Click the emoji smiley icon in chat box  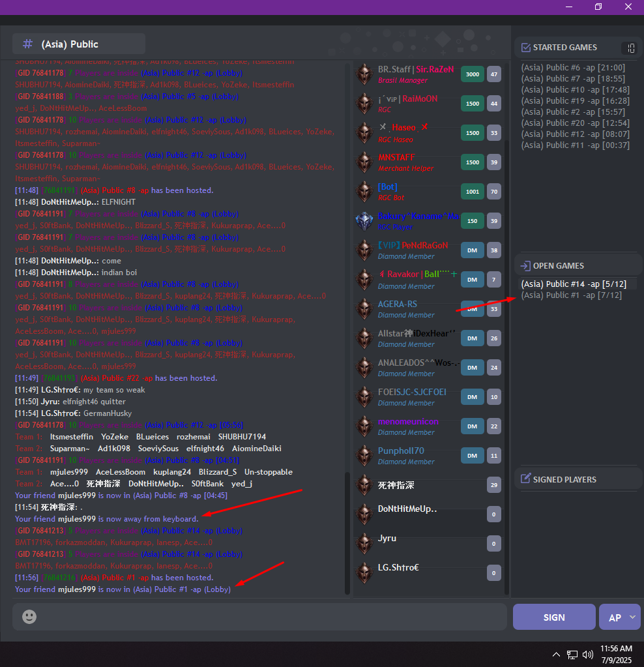coord(29,617)
